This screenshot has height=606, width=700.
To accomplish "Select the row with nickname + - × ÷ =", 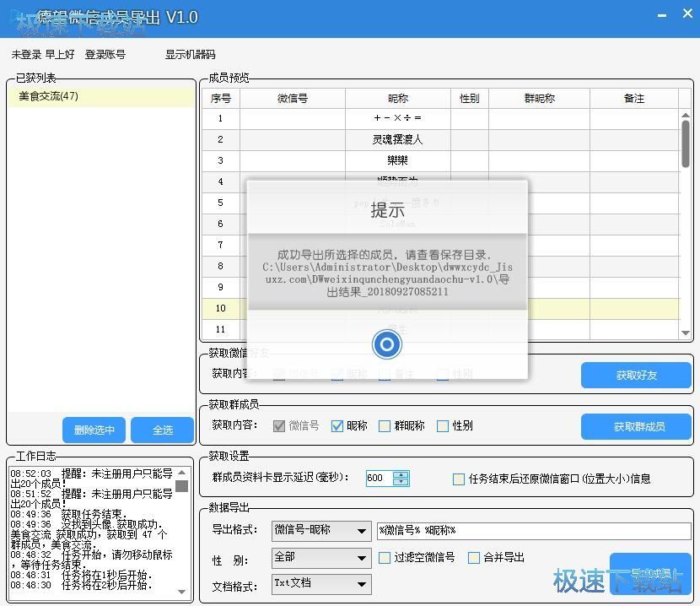I will 441,119.
